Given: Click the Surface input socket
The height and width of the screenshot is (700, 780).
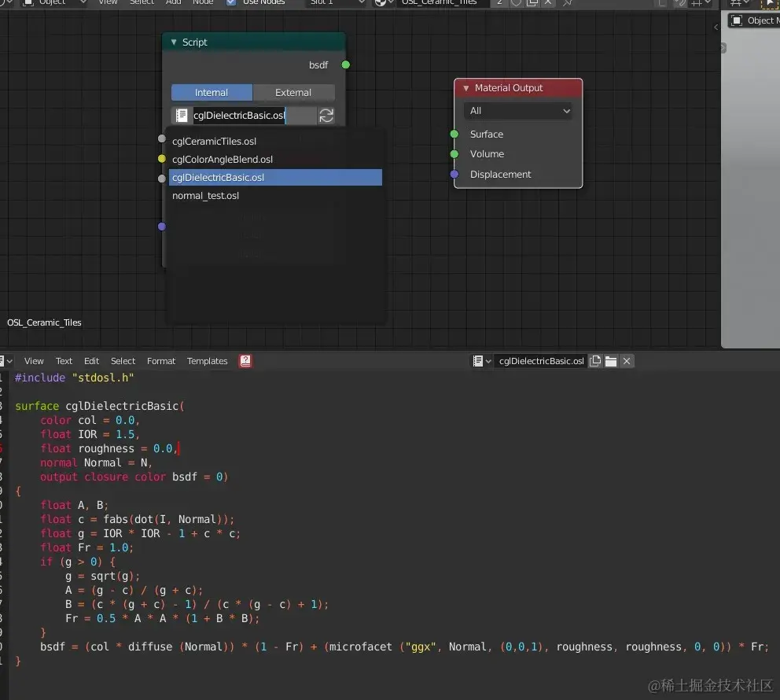Looking at the screenshot, I should click(x=454, y=134).
